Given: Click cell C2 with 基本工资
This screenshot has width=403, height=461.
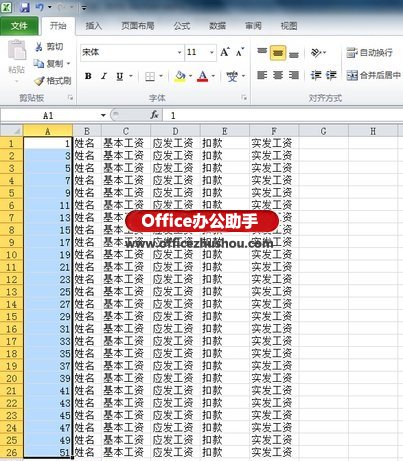Looking at the screenshot, I should click(126, 156).
